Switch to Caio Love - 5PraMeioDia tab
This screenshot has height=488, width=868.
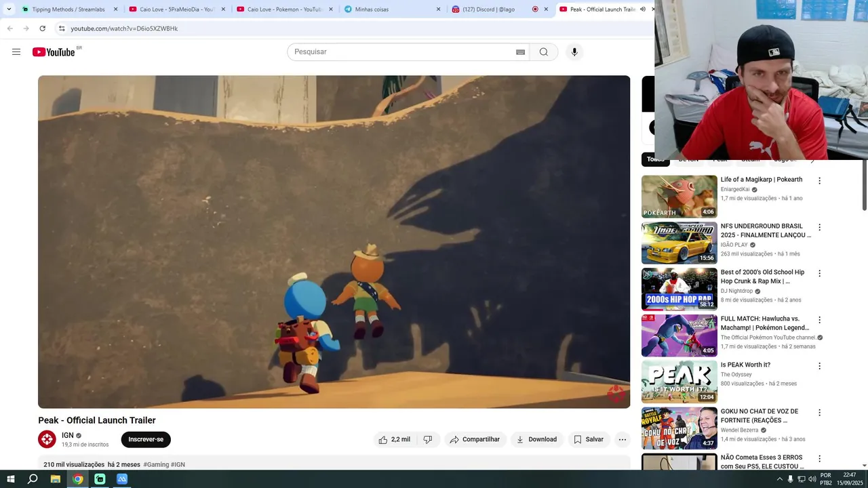pyautogui.click(x=176, y=9)
